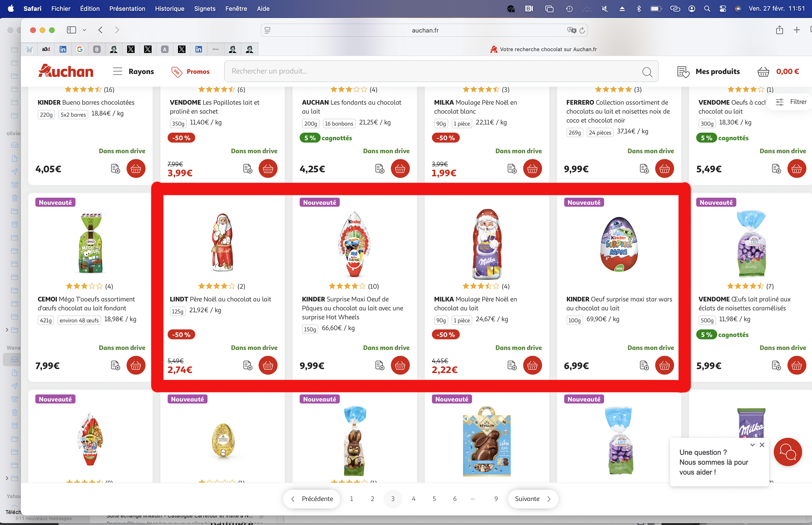Open the red chat help bubble
The image size is (812, 525).
(x=787, y=452)
